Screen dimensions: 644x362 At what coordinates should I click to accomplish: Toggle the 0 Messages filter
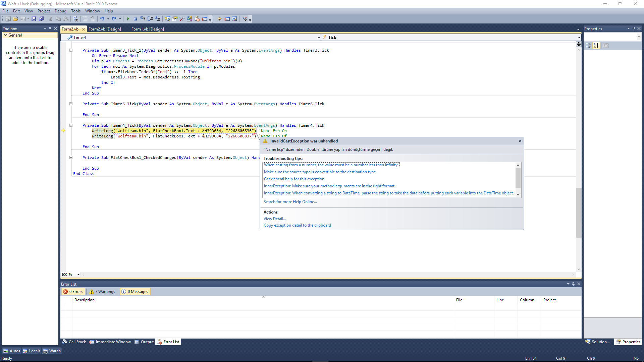point(135,292)
